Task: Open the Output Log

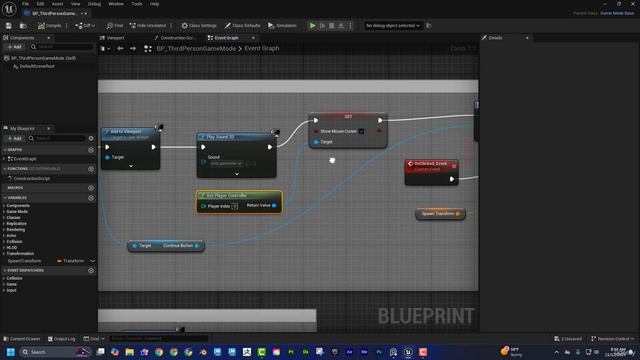Action: click(x=62, y=339)
